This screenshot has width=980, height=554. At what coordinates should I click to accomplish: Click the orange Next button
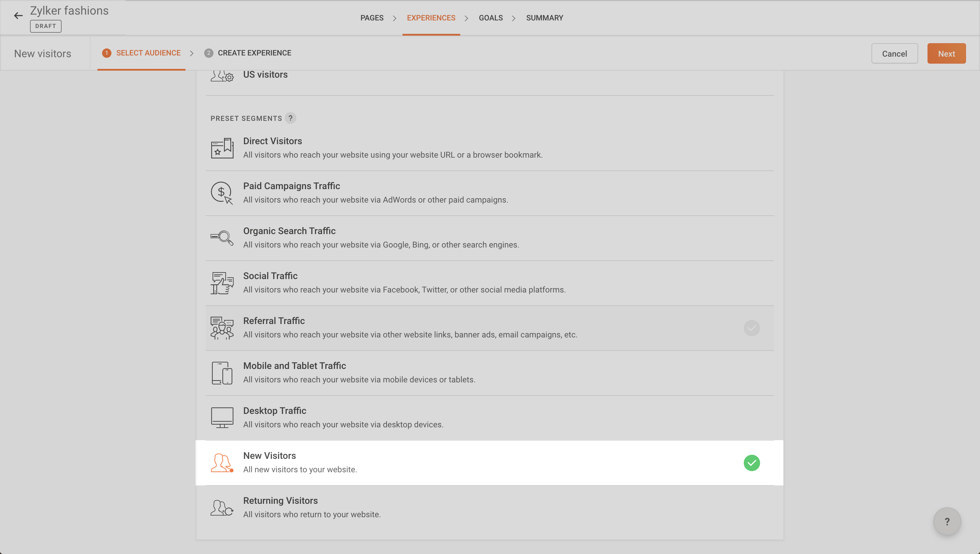[x=946, y=53]
